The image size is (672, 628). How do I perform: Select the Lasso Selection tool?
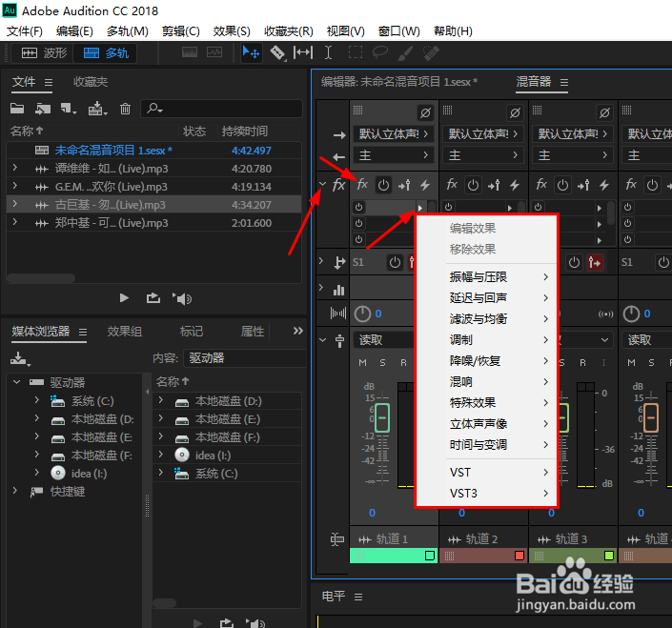pyautogui.click(x=380, y=52)
